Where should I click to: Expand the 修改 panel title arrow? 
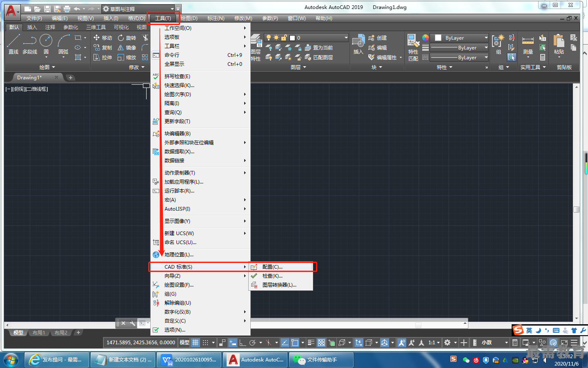[143, 67]
